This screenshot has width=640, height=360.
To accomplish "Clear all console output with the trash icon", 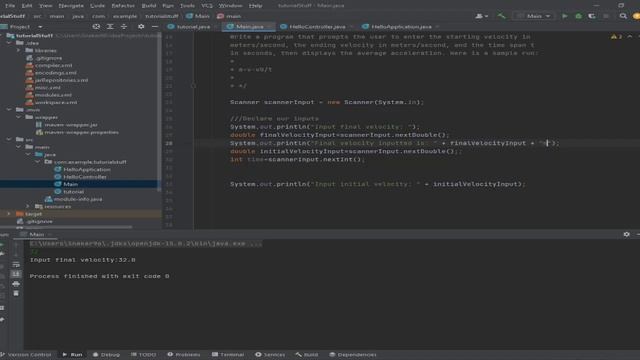I will pos(16,293).
